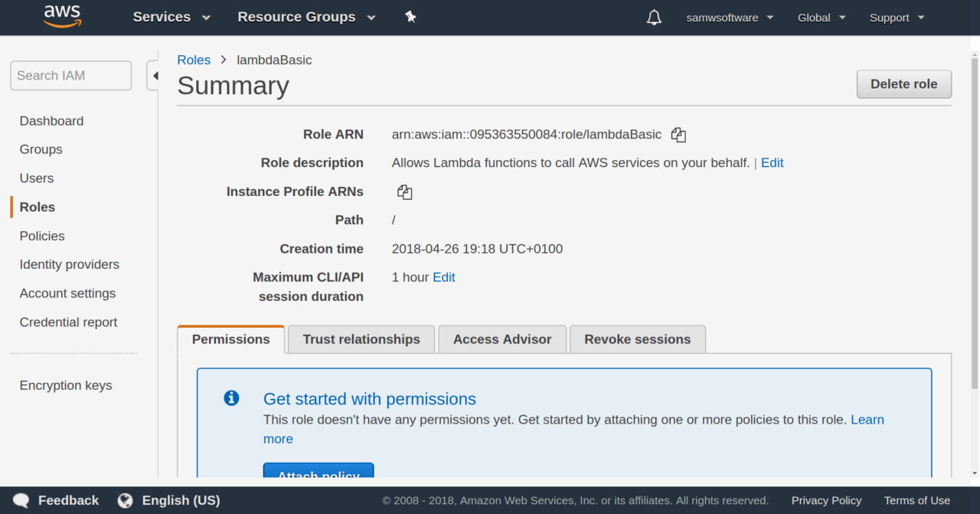Click the globe language icon
The width and height of the screenshot is (980, 514).
pyautogui.click(x=126, y=500)
